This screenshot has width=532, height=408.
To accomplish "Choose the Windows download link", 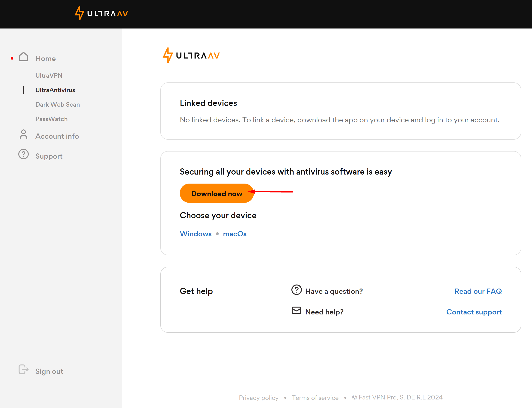I will [196, 234].
